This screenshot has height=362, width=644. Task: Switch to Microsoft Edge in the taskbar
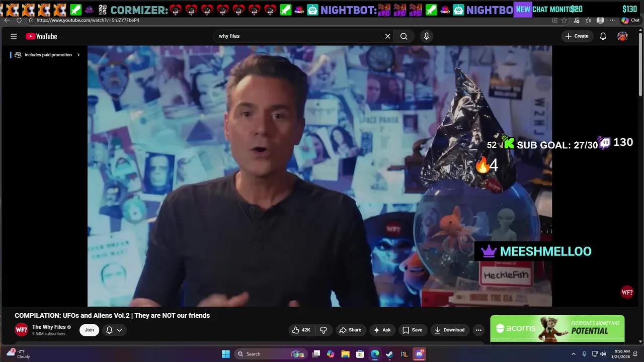375,354
